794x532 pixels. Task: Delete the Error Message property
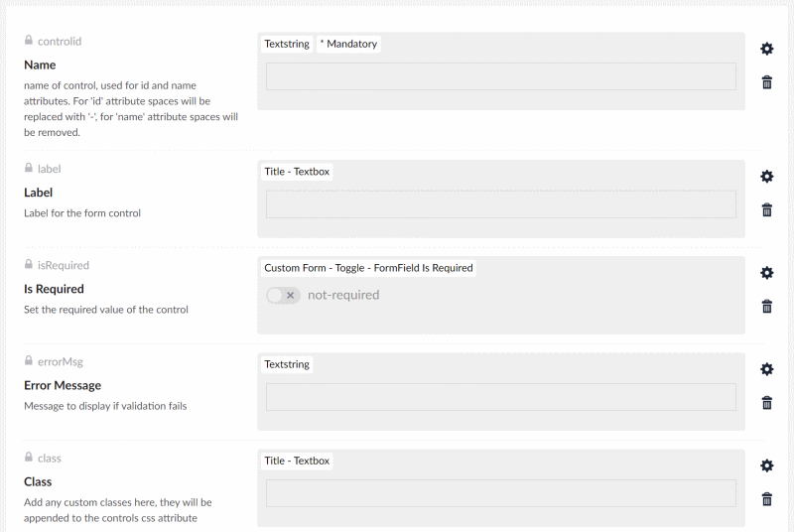tap(766, 402)
